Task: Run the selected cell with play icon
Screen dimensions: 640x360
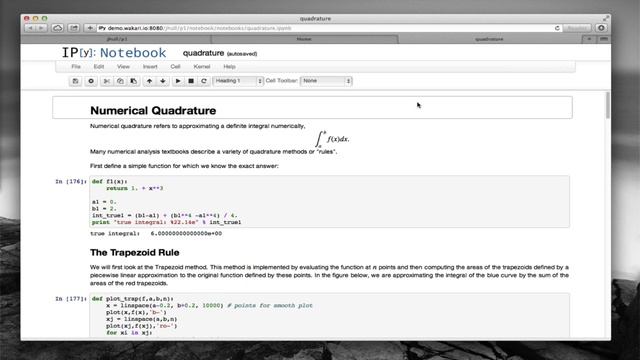Action: coord(178,81)
